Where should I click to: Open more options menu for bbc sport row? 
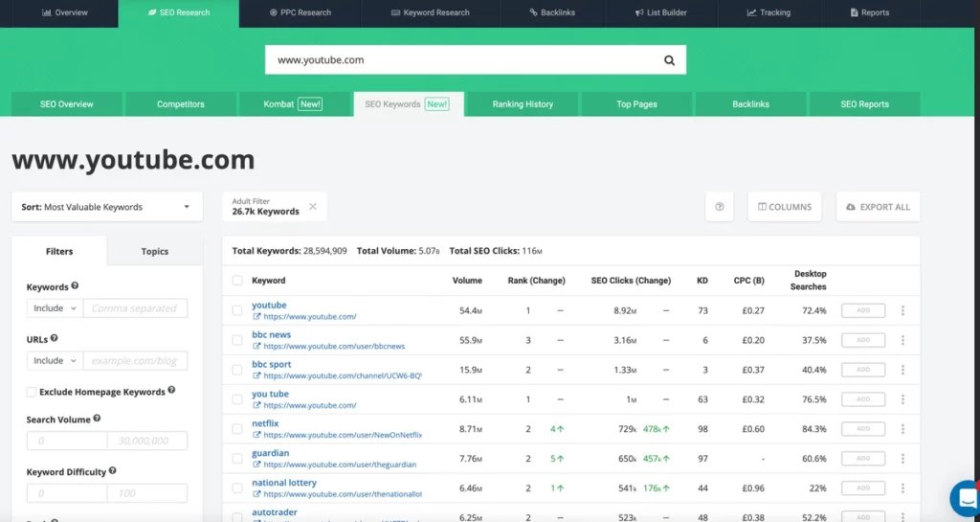[x=902, y=370]
